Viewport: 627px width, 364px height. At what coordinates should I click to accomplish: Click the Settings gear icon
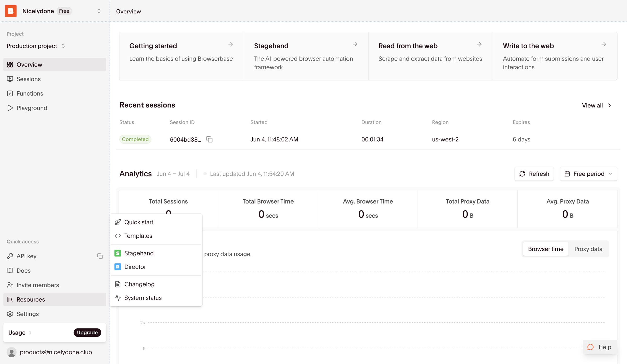10,314
